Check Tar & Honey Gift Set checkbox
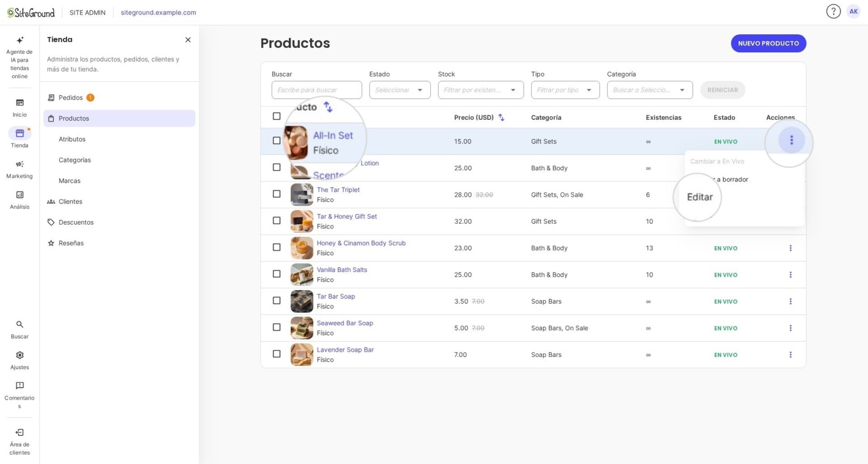The height and width of the screenshot is (464, 868). coord(276,220)
